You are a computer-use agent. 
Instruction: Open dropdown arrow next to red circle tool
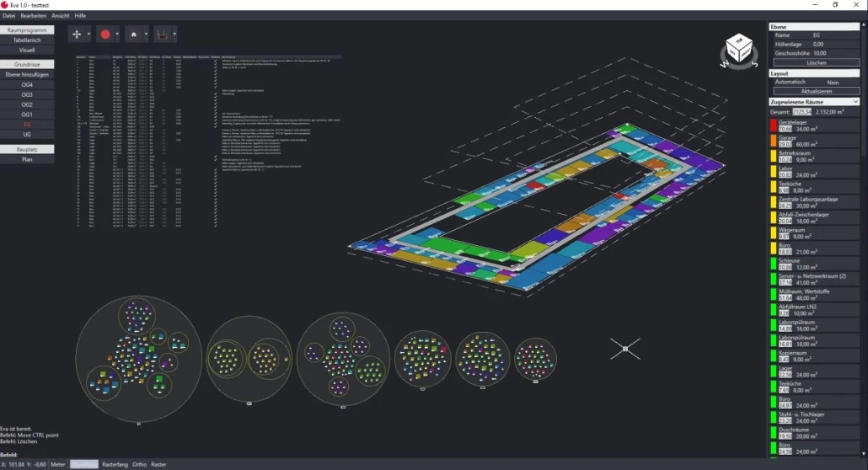click(x=117, y=35)
